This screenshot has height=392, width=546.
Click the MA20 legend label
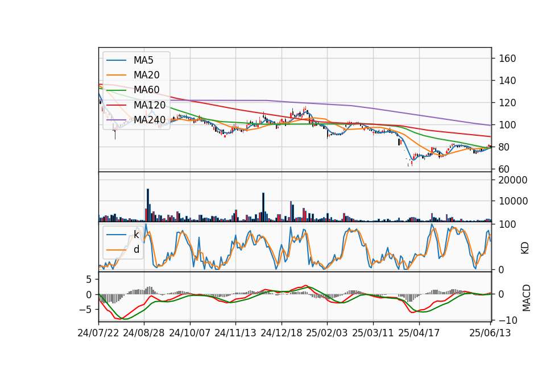[x=146, y=75]
